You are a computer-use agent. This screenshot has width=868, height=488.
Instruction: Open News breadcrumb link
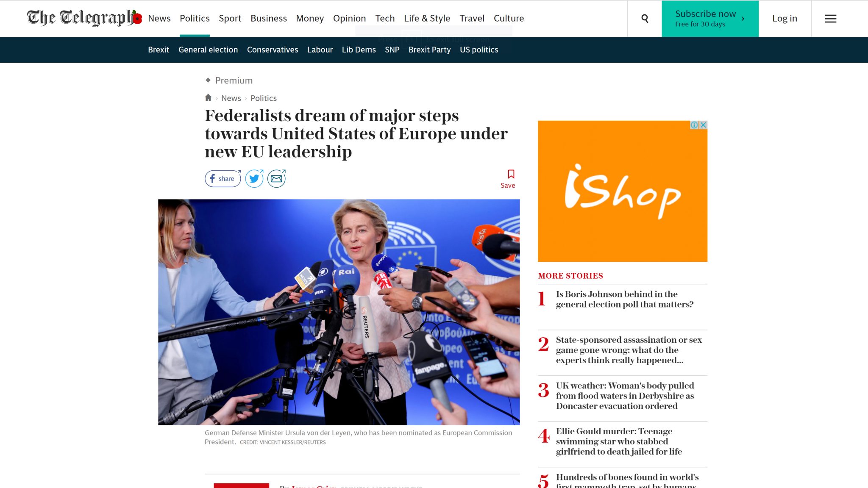[x=231, y=98]
